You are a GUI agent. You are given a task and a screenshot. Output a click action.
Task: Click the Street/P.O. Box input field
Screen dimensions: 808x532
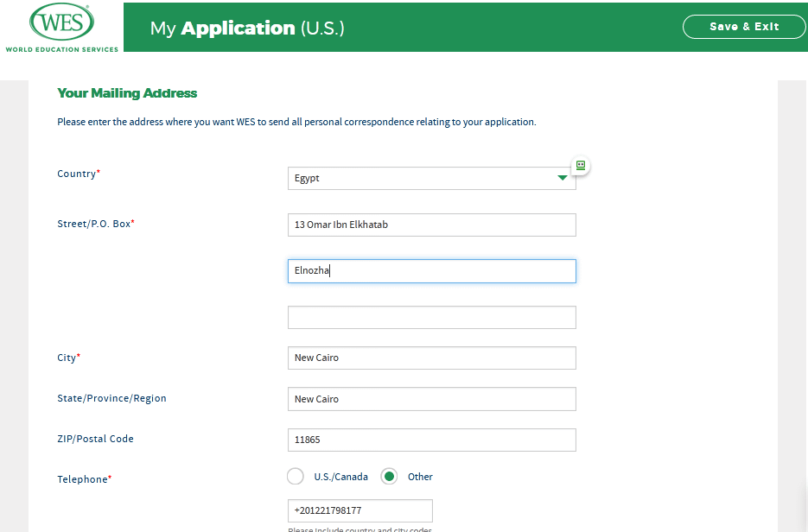point(431,225)
